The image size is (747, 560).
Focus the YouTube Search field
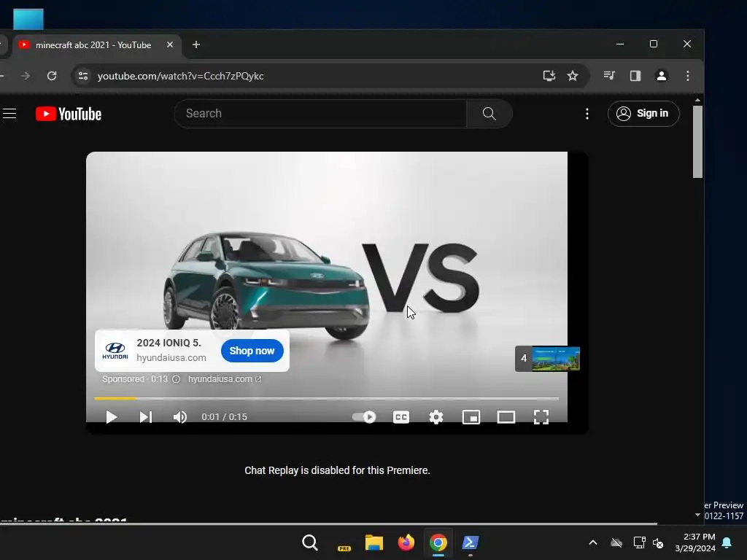(320, 113)
